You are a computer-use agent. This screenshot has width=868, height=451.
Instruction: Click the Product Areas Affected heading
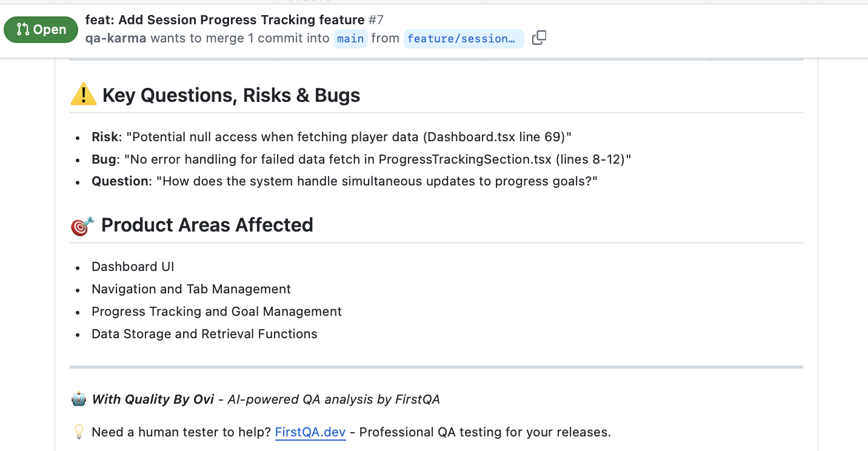pyautogui.click(x=207, y=225)
